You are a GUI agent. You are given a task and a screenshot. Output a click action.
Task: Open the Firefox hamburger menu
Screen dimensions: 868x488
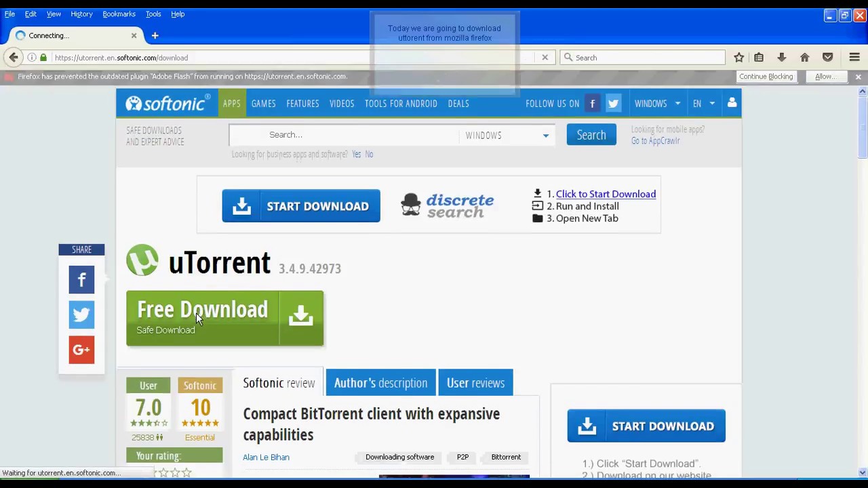coord(854,58)
